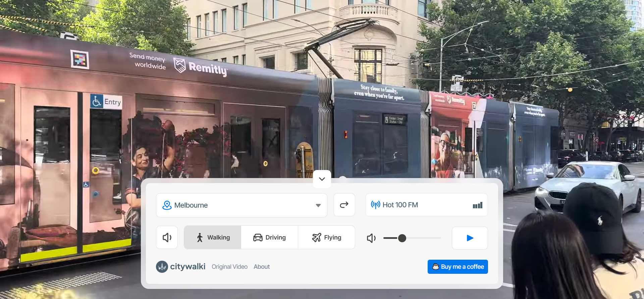Screen dimensions: 644x299
Task: Click the city dropdown caret arrow
Action: tap(318, 205)
